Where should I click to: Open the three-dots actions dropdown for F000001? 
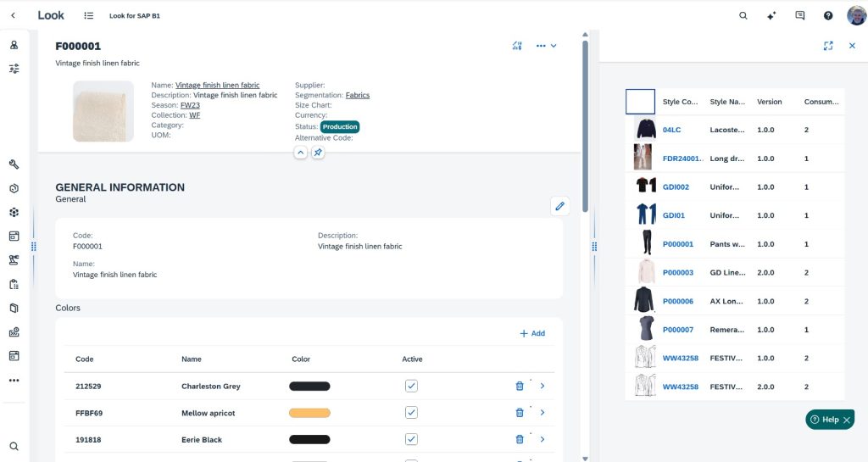coord(546,46)
